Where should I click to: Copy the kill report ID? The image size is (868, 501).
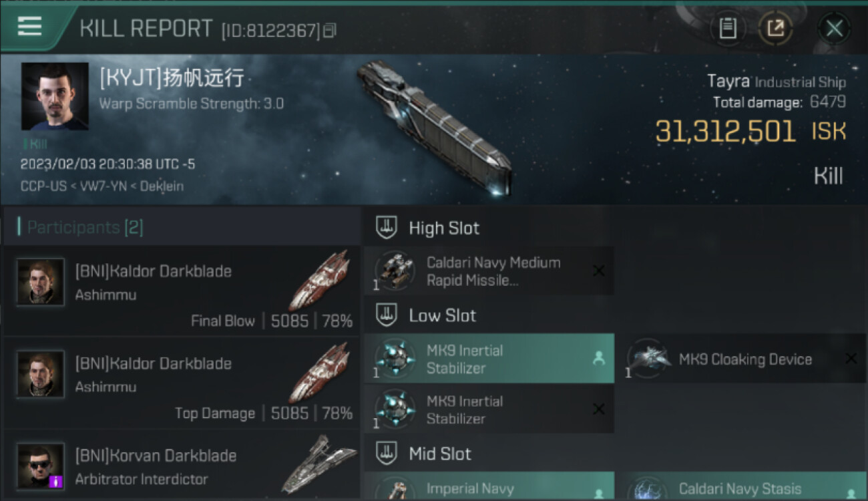330,31
